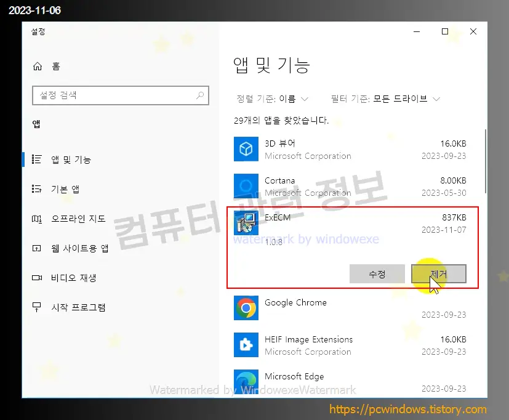Click the Cortana date 2023-05-30
The image size is (509, 420).
point(444,193)
